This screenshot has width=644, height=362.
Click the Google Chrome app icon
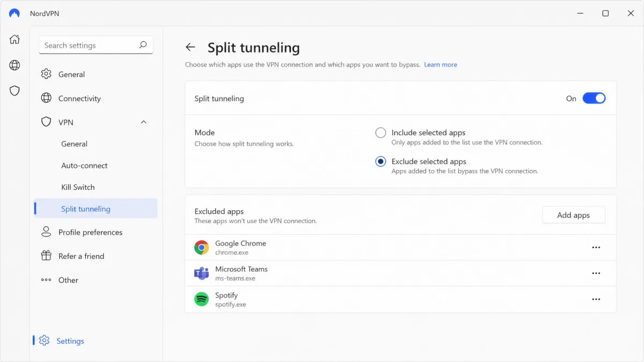click(x=202, y=247)
